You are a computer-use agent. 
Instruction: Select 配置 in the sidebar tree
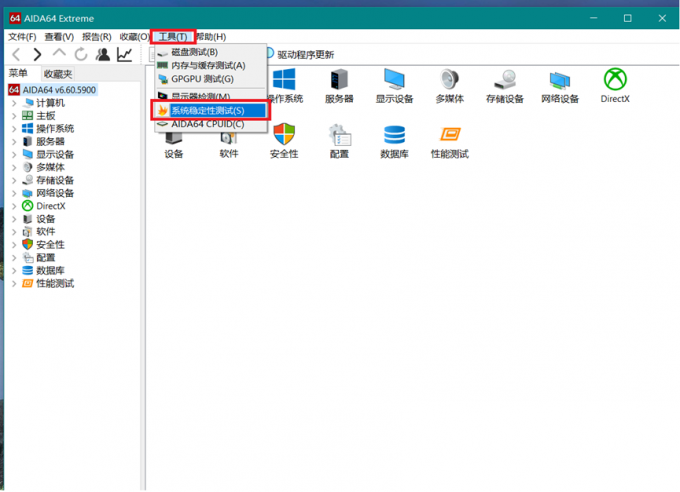46,258
